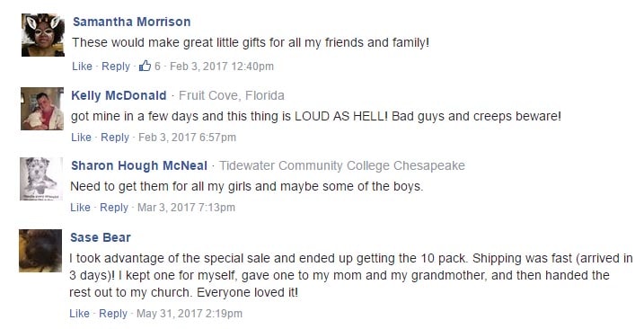This screenshot has width=644, height=329.
Task: Open Sase Bear's profile picture
Action: point(40,251)
